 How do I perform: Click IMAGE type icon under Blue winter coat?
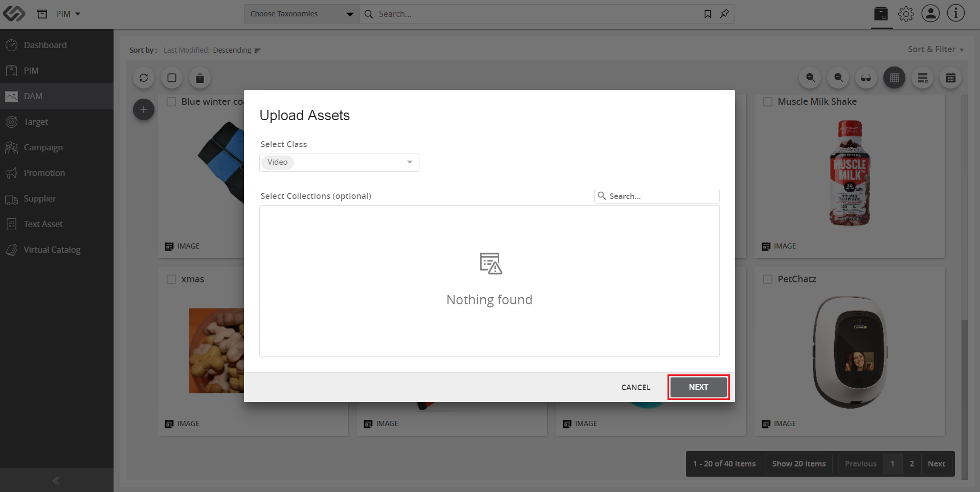coord(169,247)
